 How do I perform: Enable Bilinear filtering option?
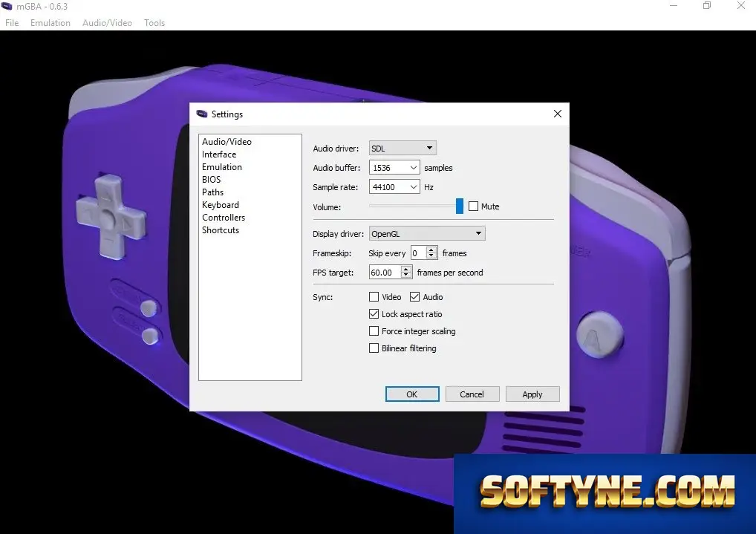[x=374, y=348]
